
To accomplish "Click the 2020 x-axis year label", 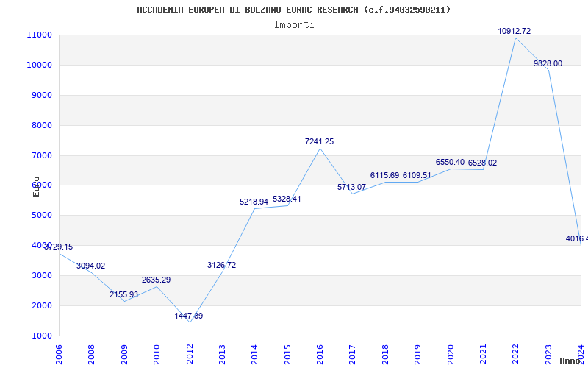I will tap(451, 354).
